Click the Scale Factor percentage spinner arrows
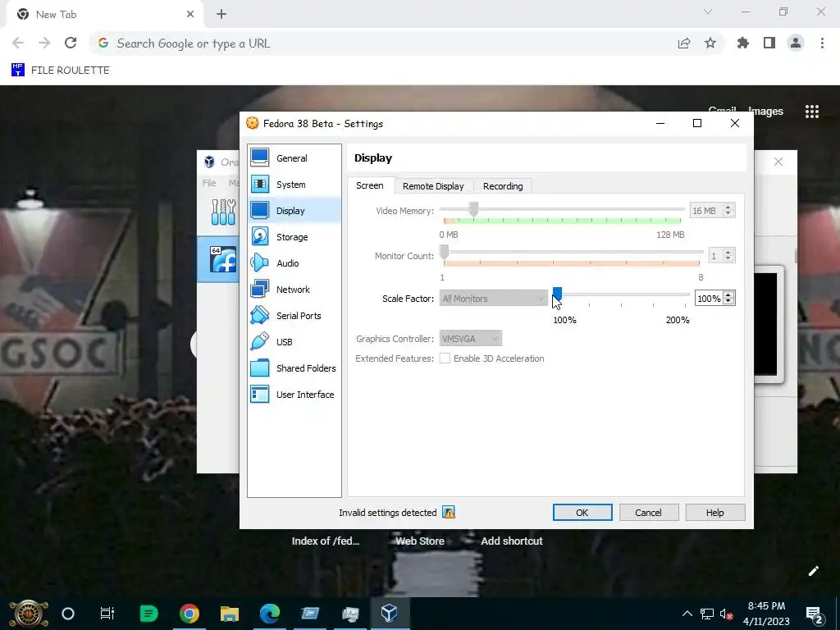 [728, 299]
